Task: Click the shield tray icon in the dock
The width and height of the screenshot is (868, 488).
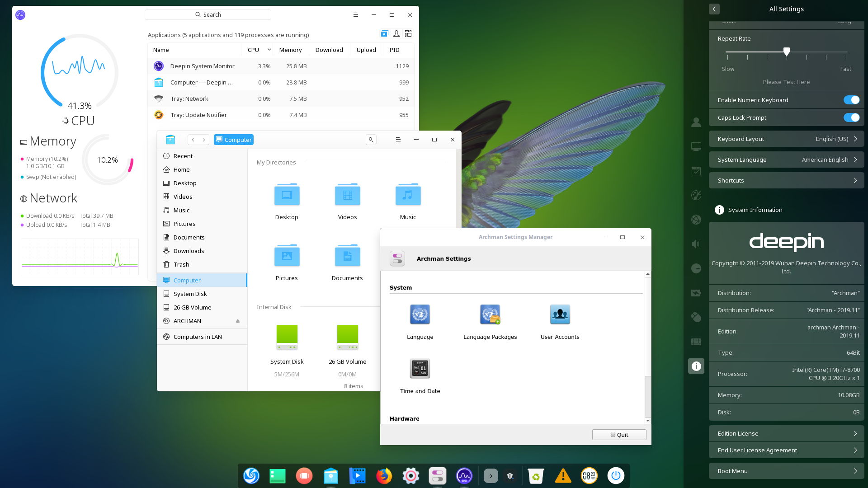Action: click(x=510, y=476)
